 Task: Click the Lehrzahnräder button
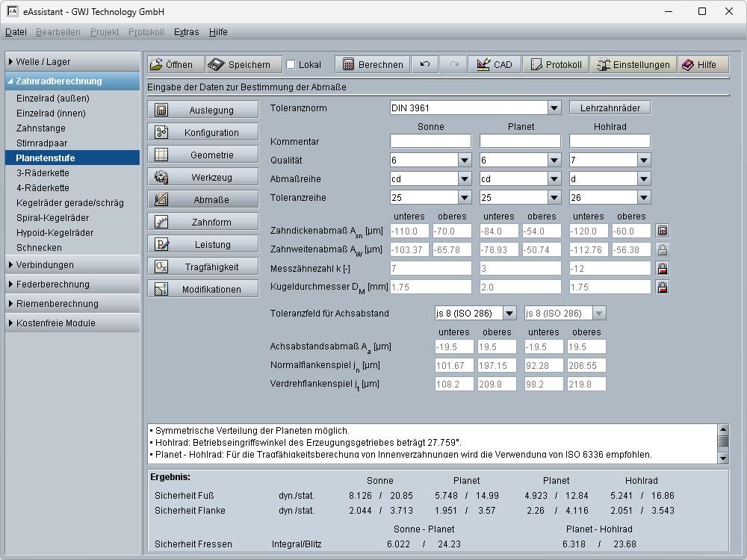point(610,108)
